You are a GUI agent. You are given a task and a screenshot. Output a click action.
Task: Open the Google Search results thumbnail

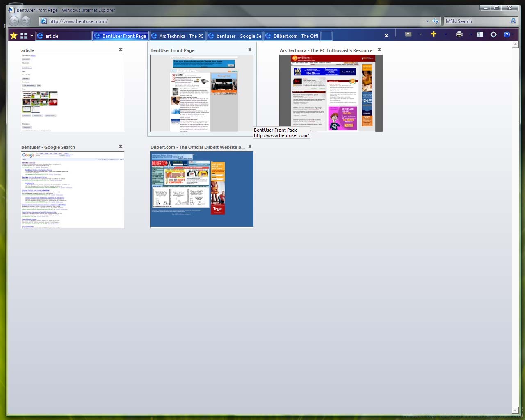pos(73,190)
